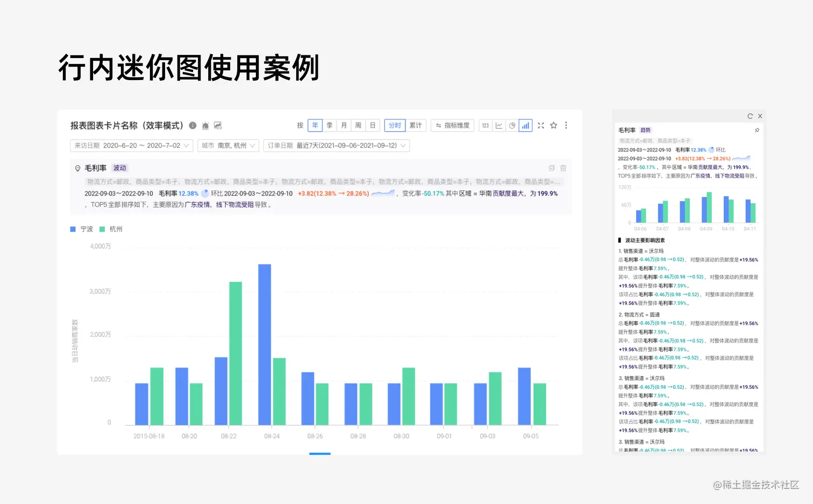Viewport: 813px width, 504px height.
Task: Click the 波动 tag next to 毛利率
Action: tap(119, 168)
